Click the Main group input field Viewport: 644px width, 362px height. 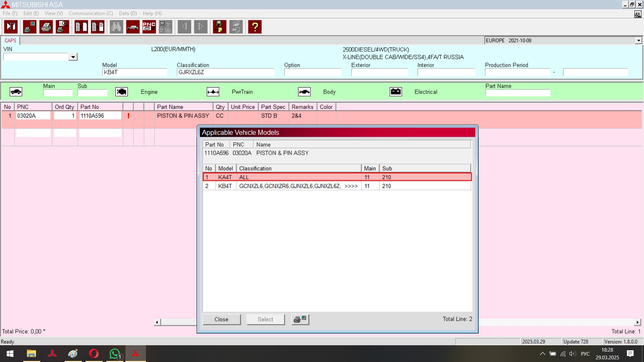pyautogui.click(x=58, y=93)
